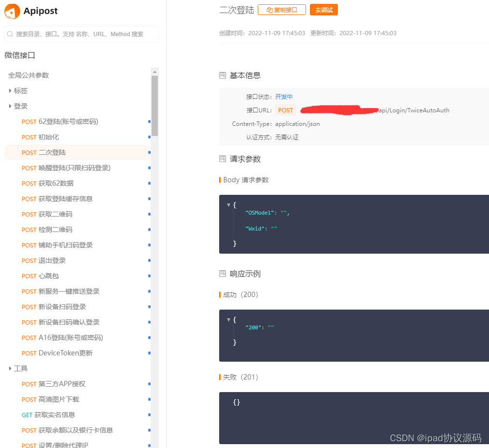The image size is (489, 448).
Task: Click the sidebar scrollbar thumb
Action: pos(154,106)
